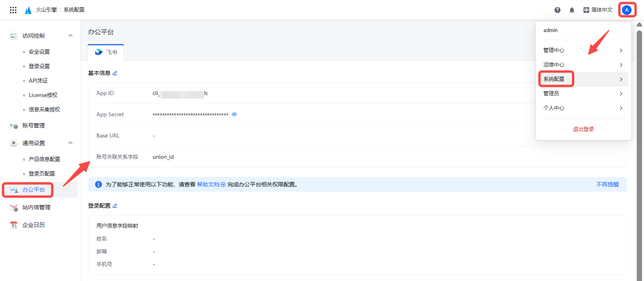Collapse the 通用设置 section chevron
Viewport: 644px width, 281px height.
coord(70,143)
